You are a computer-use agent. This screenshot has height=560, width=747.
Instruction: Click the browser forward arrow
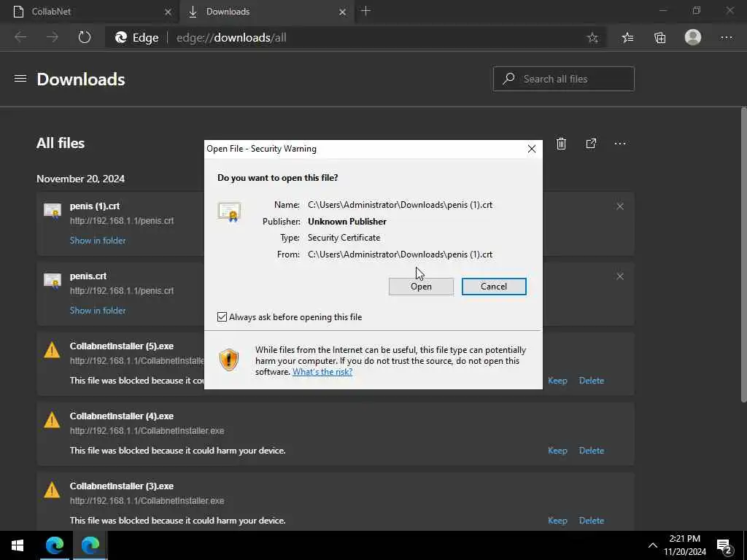[52, 37]
